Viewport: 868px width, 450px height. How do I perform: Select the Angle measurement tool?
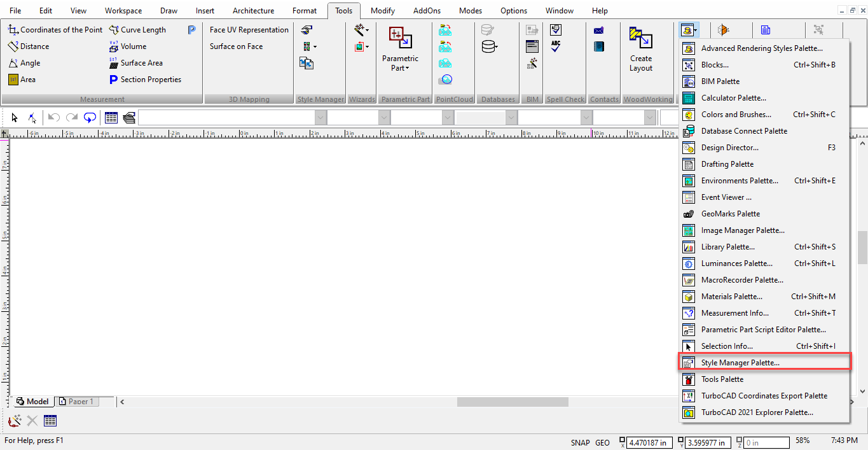[24, 63]
